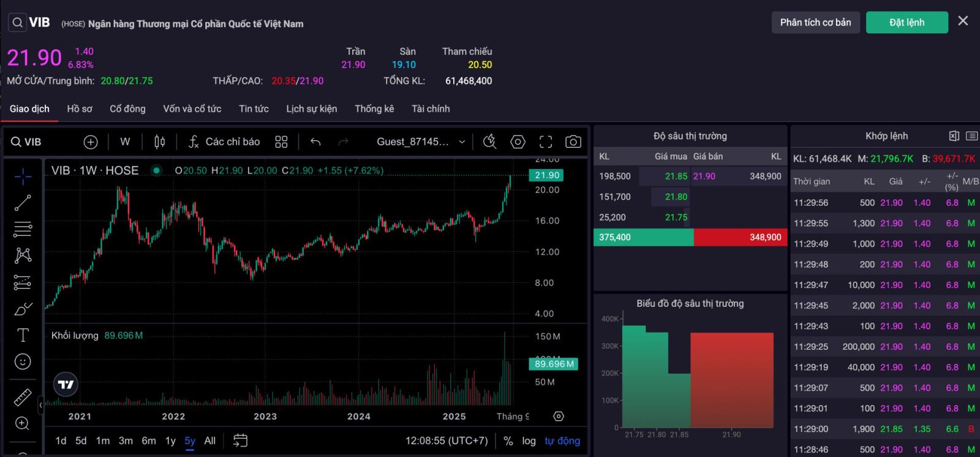Redo the chart action
The image size is (980, 457).
point(343,142)
